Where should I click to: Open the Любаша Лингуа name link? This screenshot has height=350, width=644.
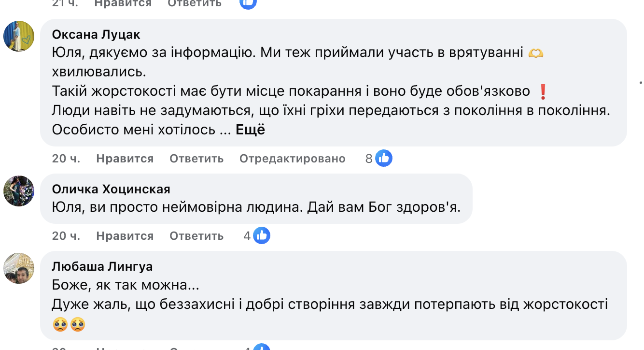102,266
